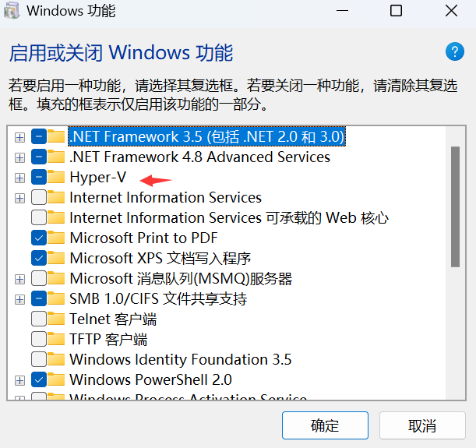Click the Windows PowerShell 2.0 folder icon
This screenshot has width=476, height=448.
(x=56, y=379)
